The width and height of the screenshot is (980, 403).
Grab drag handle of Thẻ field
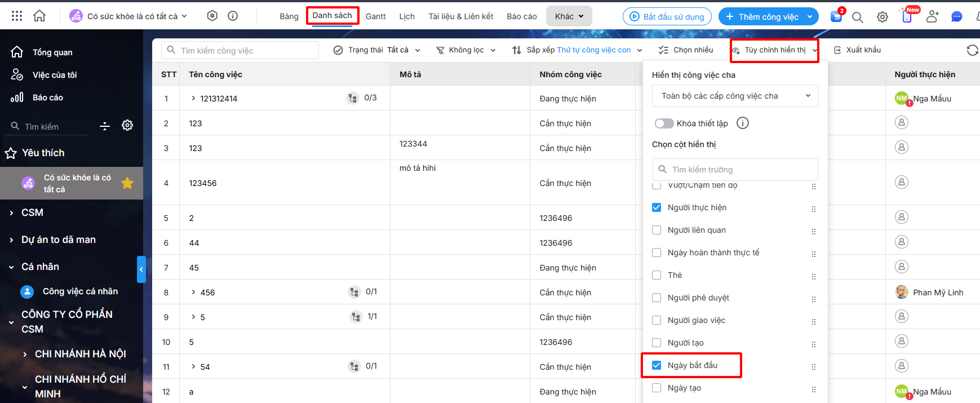pyautogui.click(x=814, y=277)
